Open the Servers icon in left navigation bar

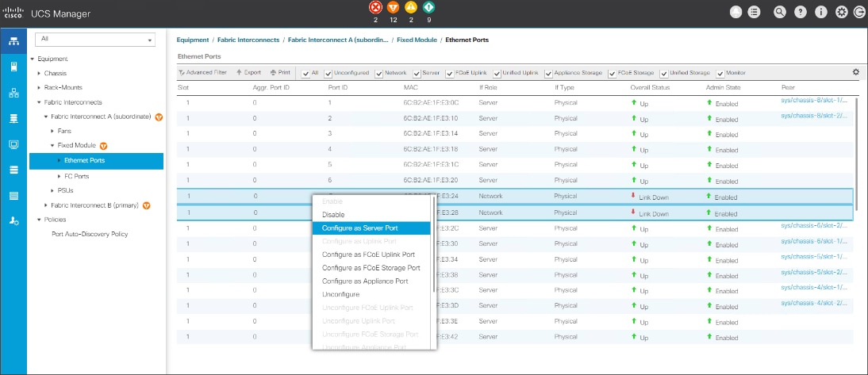[13, 67]
